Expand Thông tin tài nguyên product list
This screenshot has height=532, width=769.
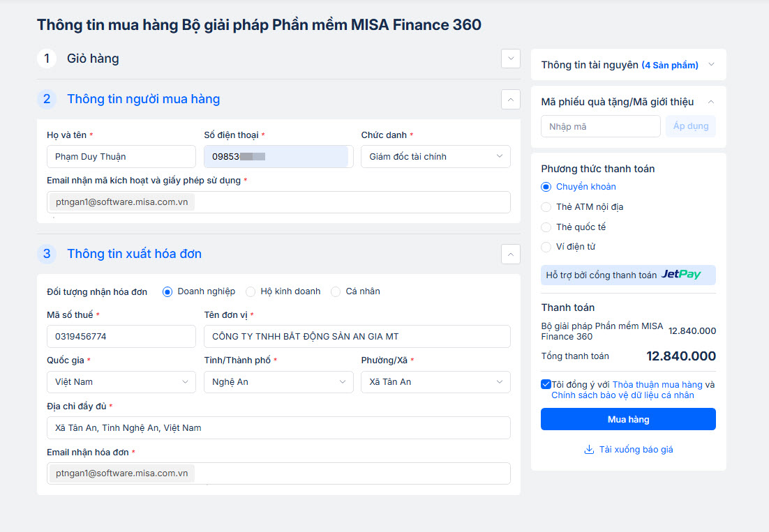tap(711, 65)
